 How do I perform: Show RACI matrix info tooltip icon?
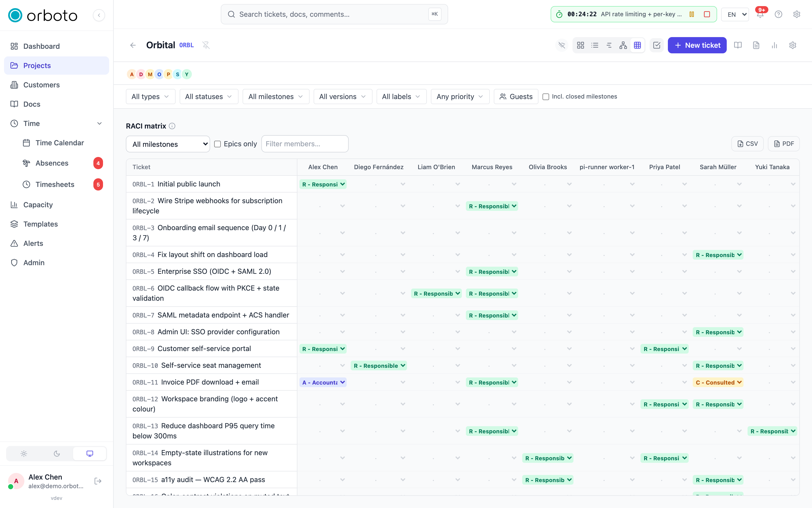[172, 126]
